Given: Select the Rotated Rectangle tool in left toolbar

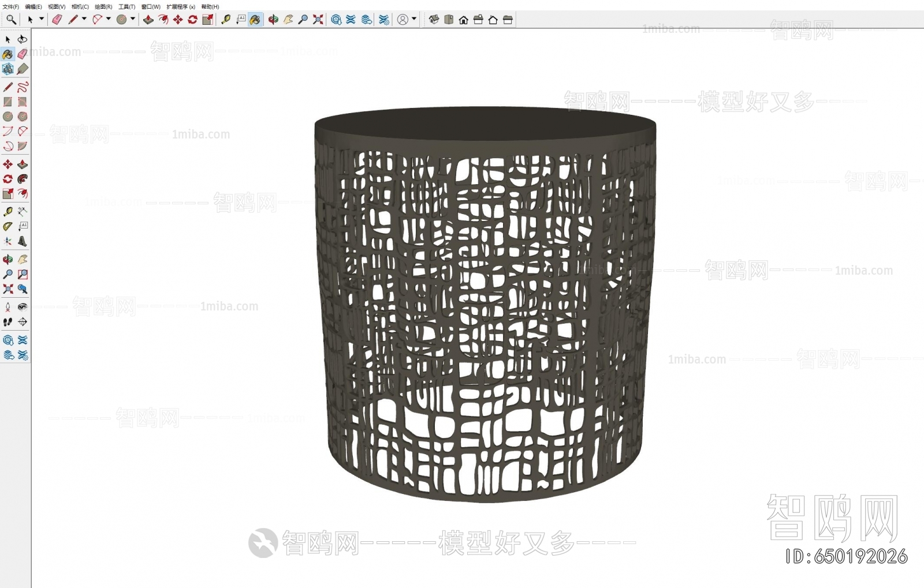Looking at the screenshot, I should pos(23,102).
